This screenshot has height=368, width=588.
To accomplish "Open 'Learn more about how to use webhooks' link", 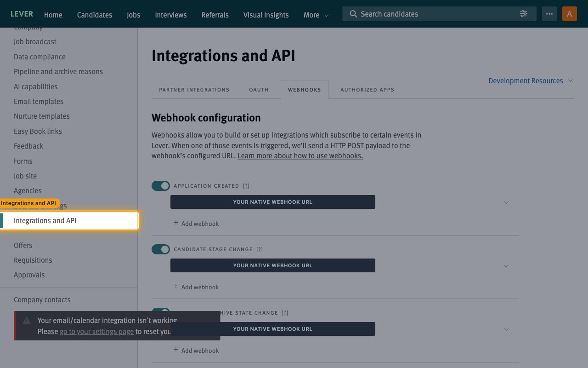I will [x=300, y=156].
